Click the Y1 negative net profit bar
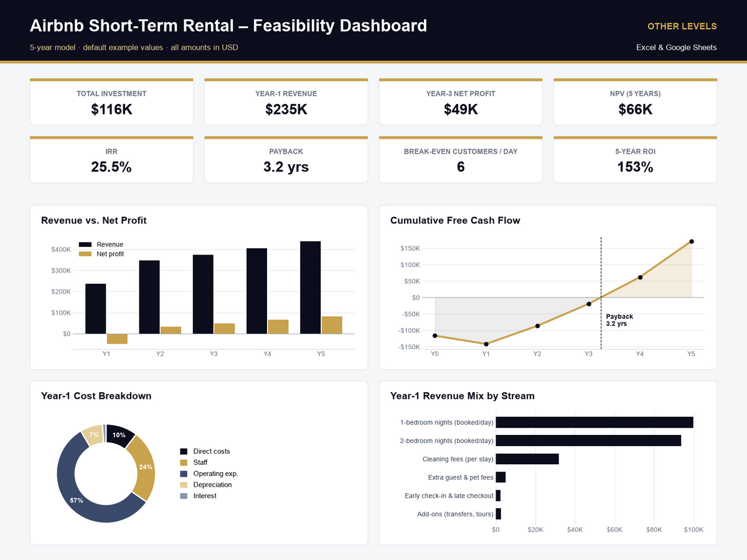 (x=117, y=339)
